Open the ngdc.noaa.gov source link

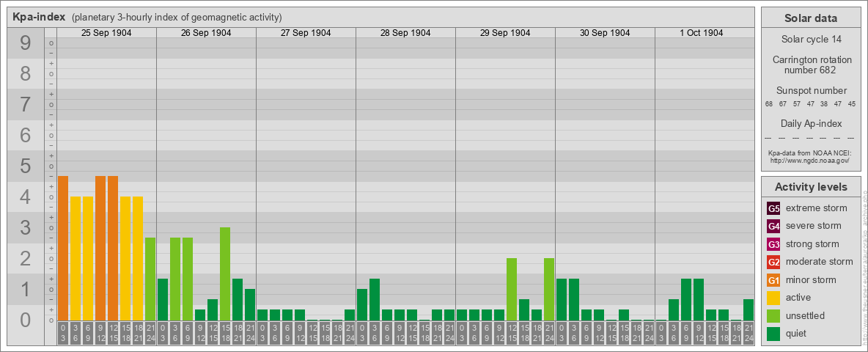(x=810, y=160)
